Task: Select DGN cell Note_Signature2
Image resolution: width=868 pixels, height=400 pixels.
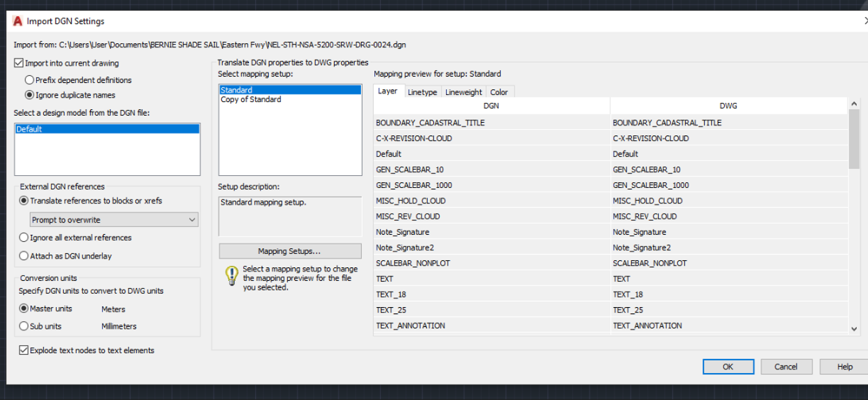Action: (x=491, y=248)
